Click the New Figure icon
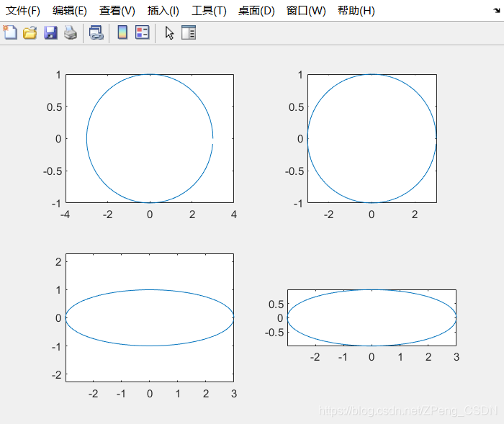Viewport: 504px width, 424px height. coord(10,32)
